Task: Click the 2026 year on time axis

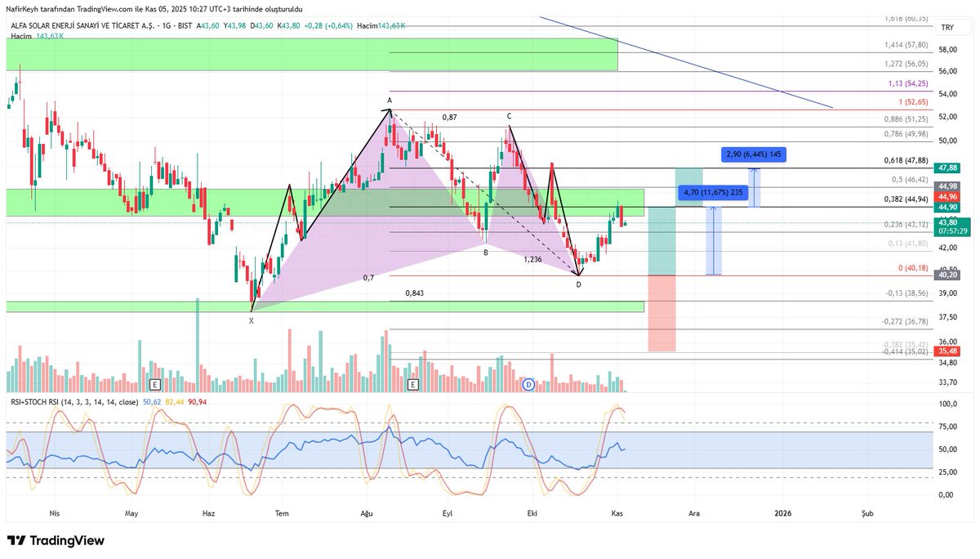Action: pyautogui.click(x=782, y=514)
